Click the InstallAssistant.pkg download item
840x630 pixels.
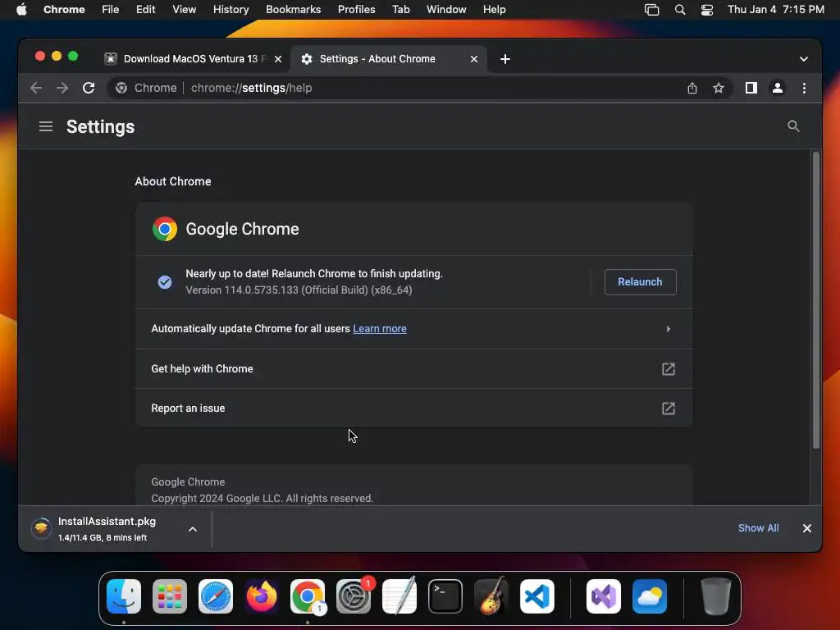click(107, 529)
